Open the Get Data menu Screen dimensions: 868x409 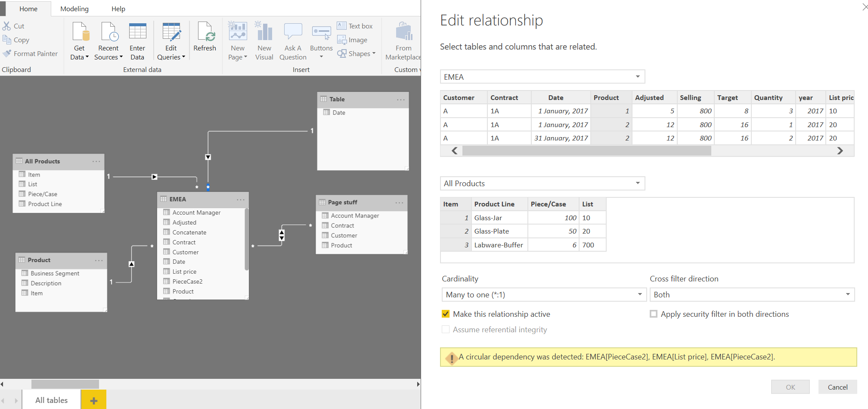tap(80, 41)
